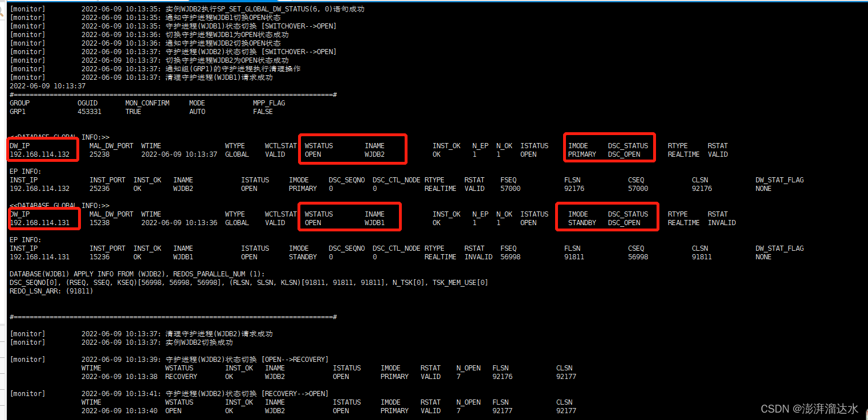Select log line 清理守护进程(WJDB1)请求成功
Image resolution: width=868 pixels, height=420 pixels.
[219, 78]
